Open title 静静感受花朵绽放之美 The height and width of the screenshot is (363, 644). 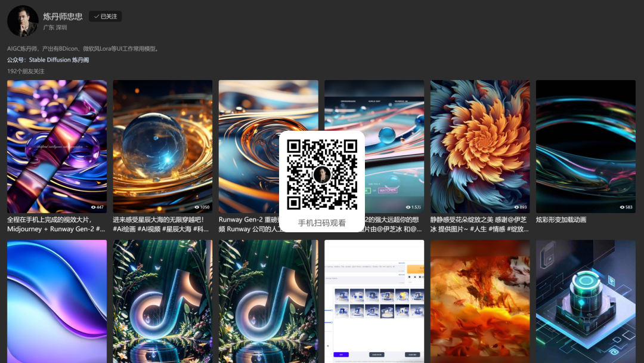pos(479,224)
